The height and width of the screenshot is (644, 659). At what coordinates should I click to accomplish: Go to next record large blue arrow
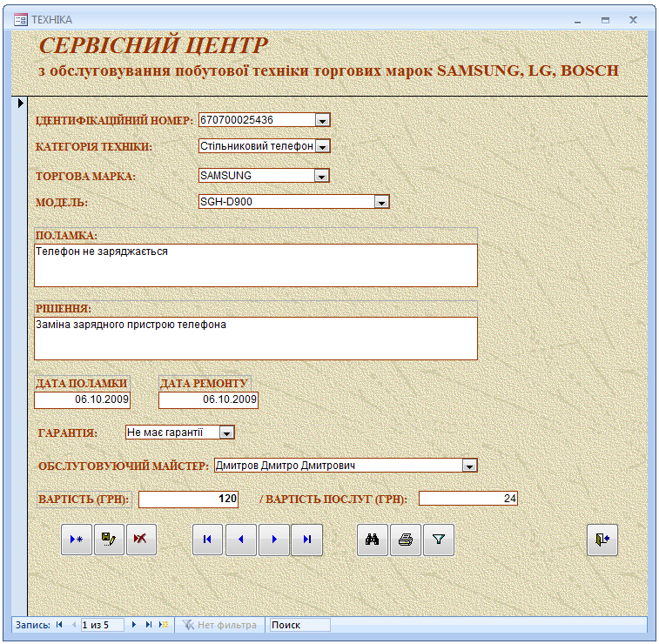274,540
